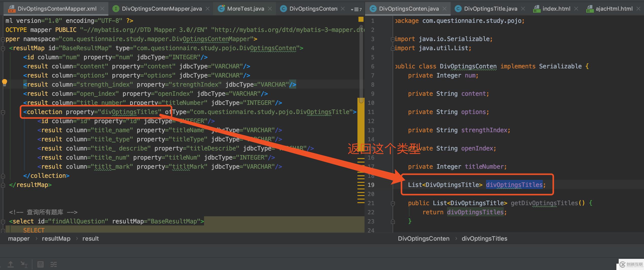Fold the getDivOptingsTitles method in gutter
644x270 pixels.
pos(393,203)
